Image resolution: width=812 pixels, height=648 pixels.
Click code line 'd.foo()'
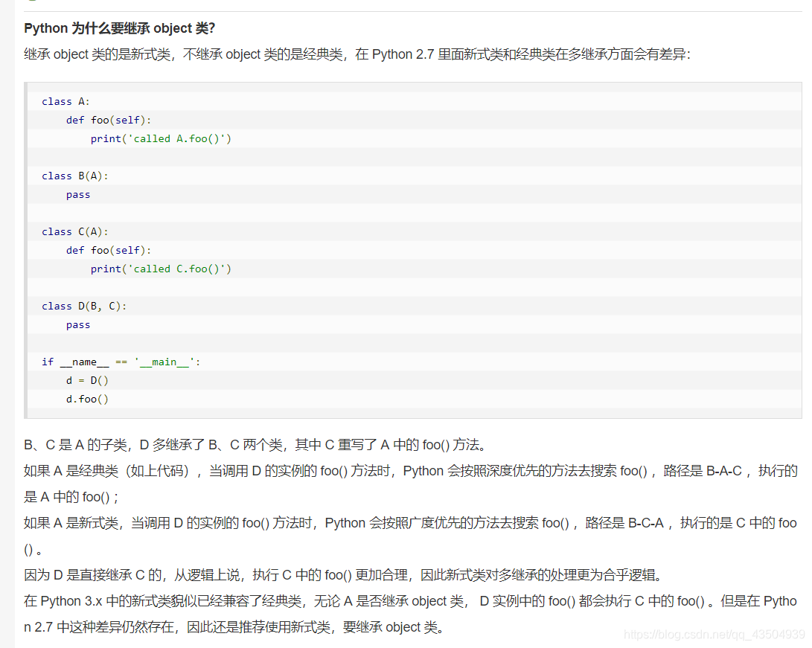[x=88, y=399]
